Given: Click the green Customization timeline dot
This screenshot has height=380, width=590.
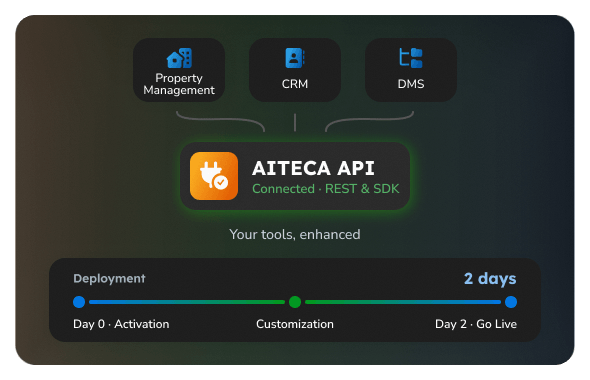Looking at the screenshot, I should [295, 302].
